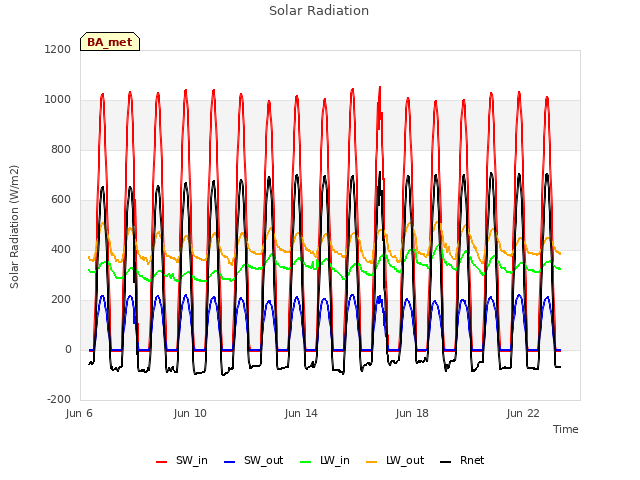Image resolution: width=640 pixels, height=480 pixels.
Task: Click the Time axis title
Action: 566,429
